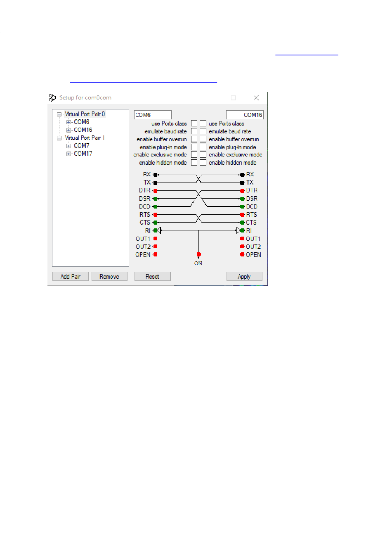Click the OUT1 pin on the COM16 side
392x555 pixels.
pyautogui.click(x=242, y=239)
